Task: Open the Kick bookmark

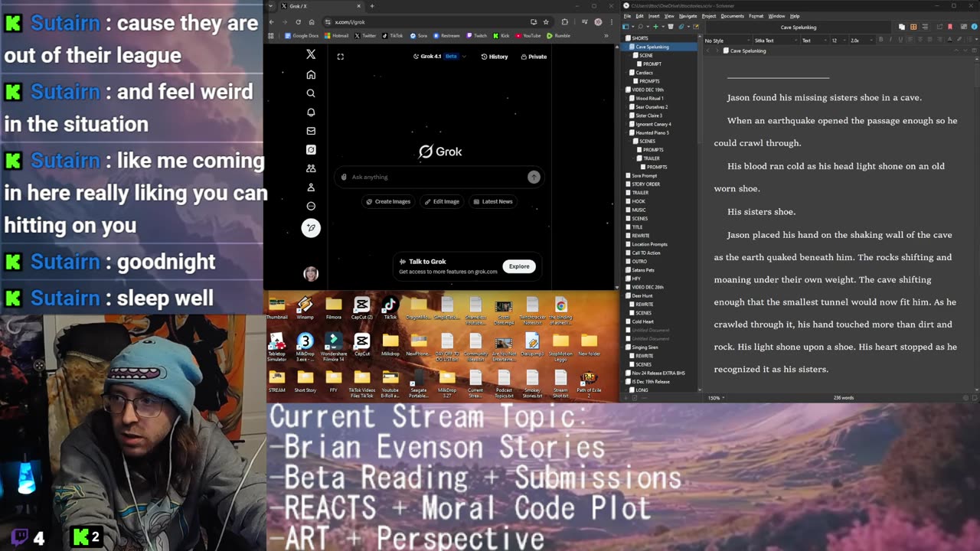Action: coord(501,35)
